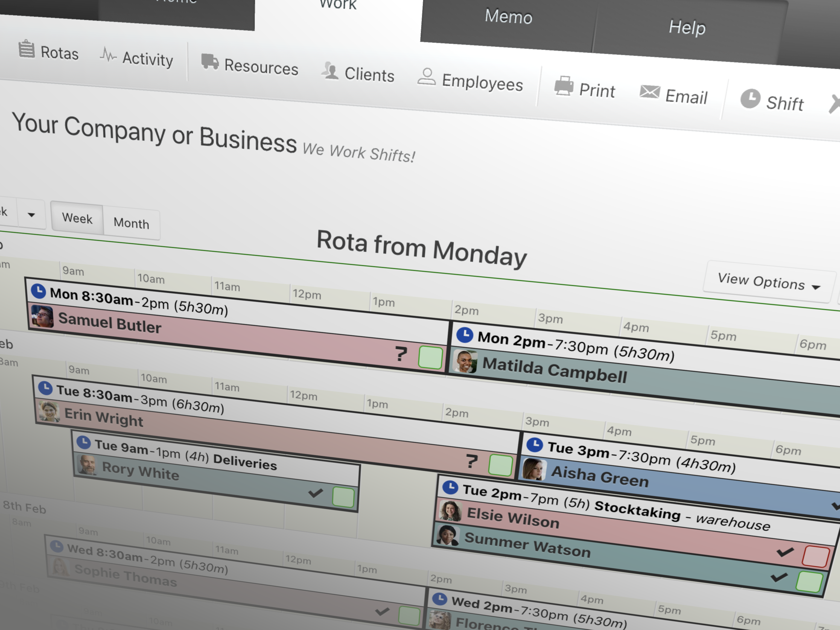840x630 pixels.
Task: Click Erin Wright's avatar photo
Action: click(x=49, y=411)
